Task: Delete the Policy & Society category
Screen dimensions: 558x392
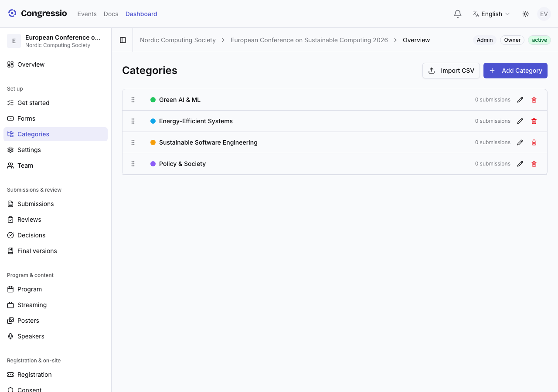Action: click(534, 164)
